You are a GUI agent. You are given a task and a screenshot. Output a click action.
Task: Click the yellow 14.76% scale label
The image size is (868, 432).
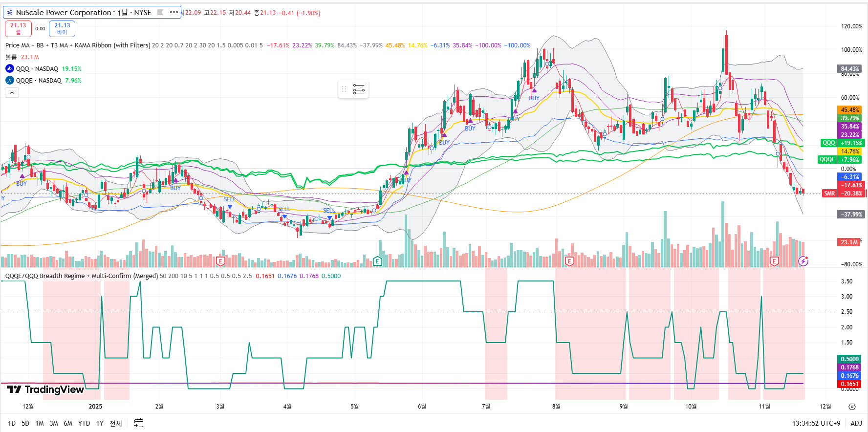click(850, 151)
